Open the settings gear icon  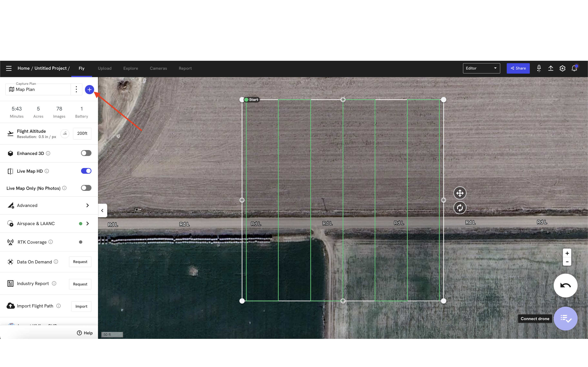[x=562, y=69]
